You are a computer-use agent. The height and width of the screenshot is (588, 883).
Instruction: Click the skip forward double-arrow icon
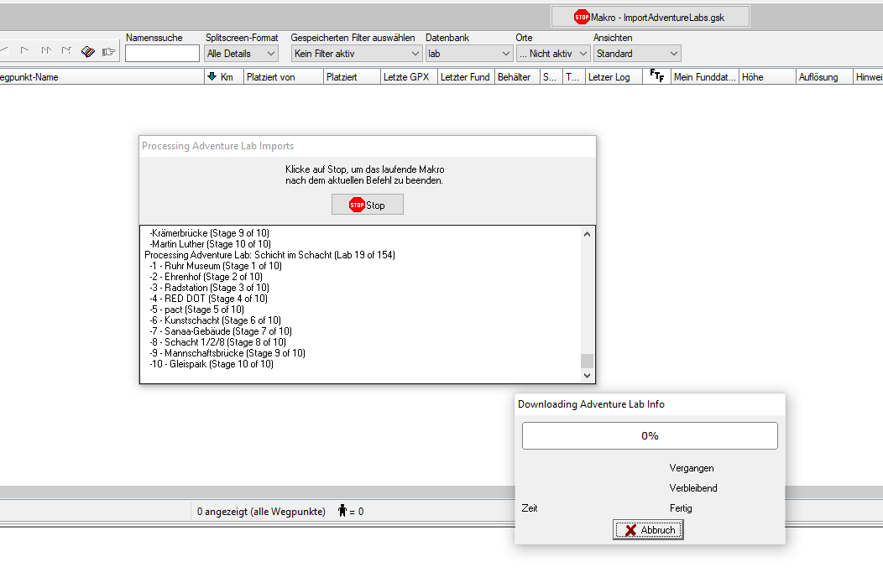(x=46, y=50)
